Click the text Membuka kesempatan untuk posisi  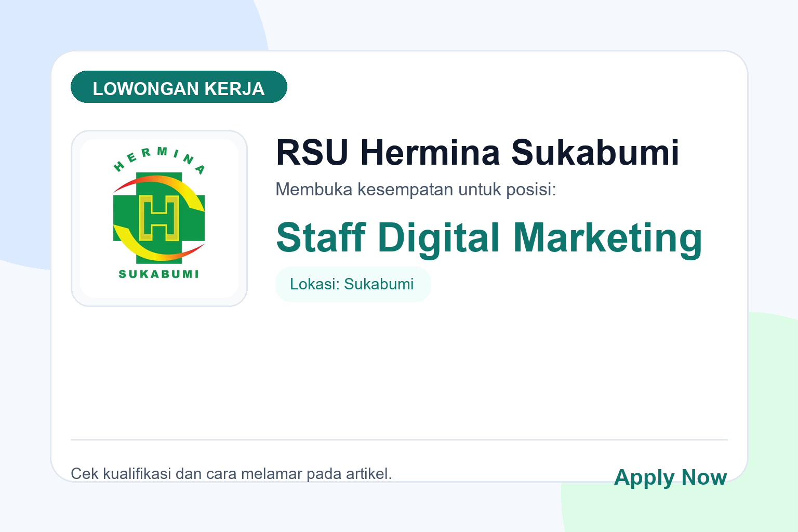(416, 190)
